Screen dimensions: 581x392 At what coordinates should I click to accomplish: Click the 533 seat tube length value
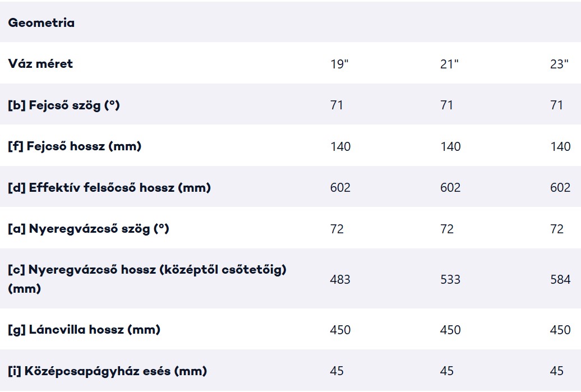[x=450, y=279]
